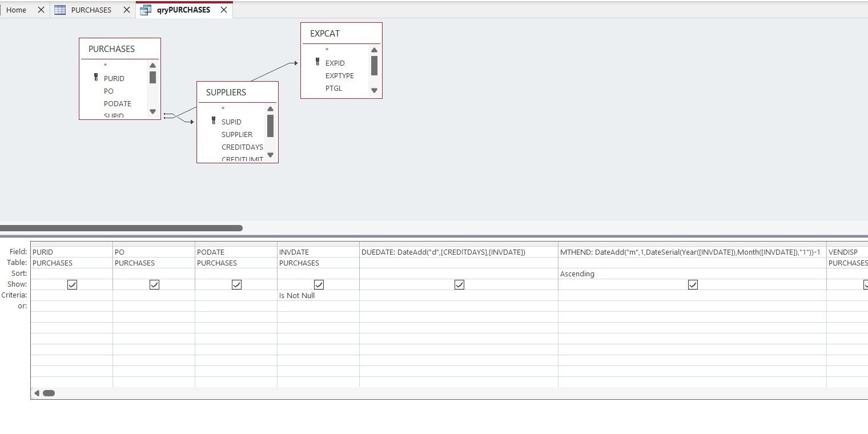
Task: Click the EXPCAT field list scrollbar thumb
Action: pos(374,66)
